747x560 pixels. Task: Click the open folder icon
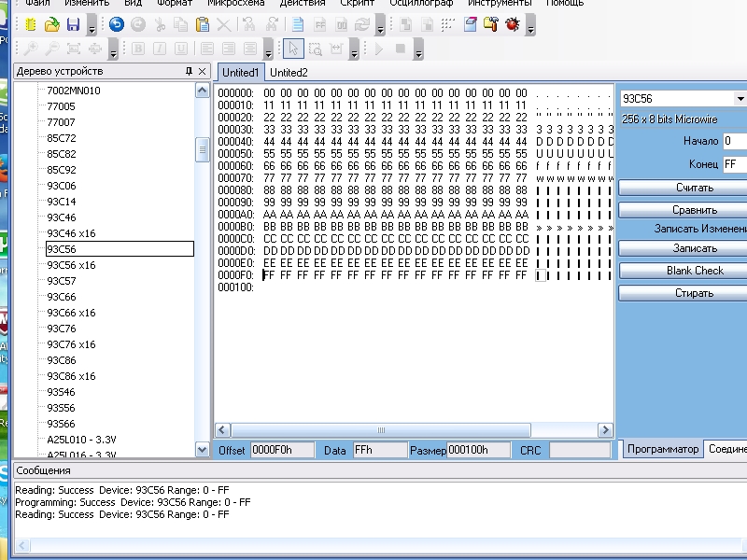[x=52, y=25]
